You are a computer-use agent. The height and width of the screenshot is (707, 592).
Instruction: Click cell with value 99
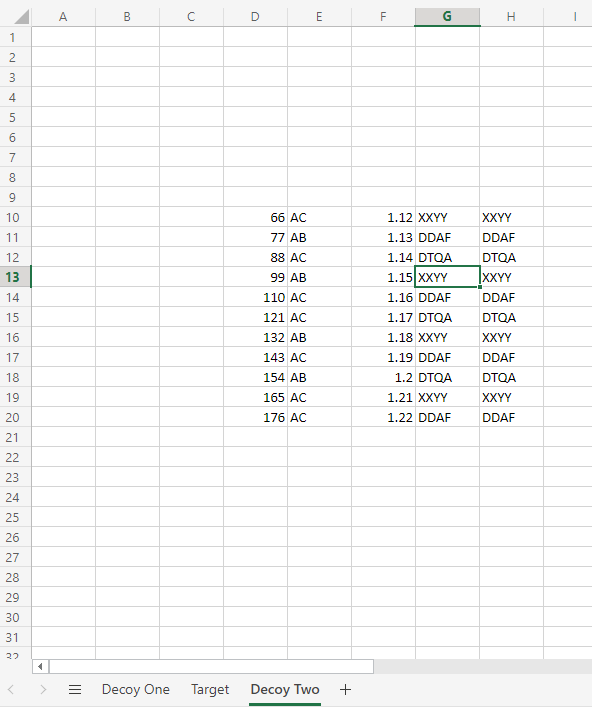(x=256, y=277)
